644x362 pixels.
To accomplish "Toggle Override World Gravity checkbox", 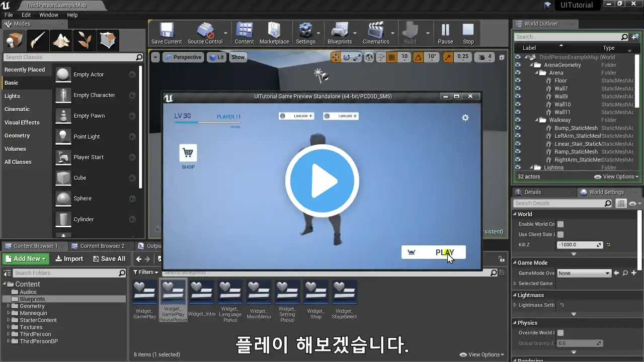I will pos(560,333).
